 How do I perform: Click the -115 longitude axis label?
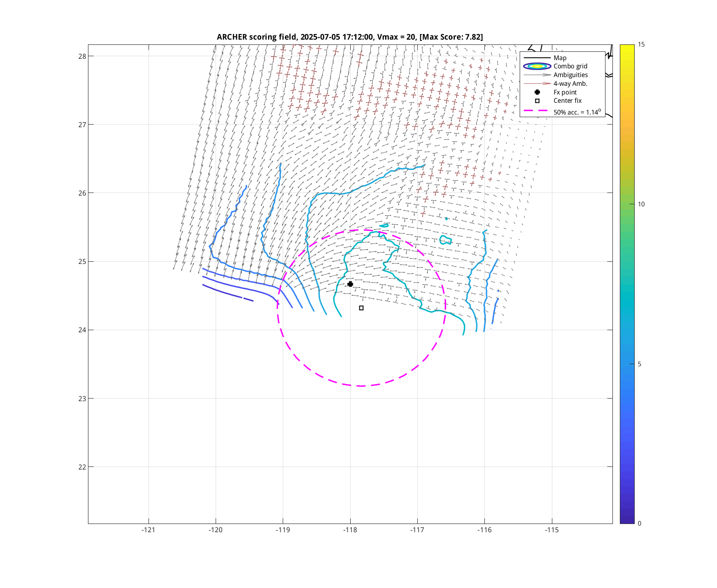[551, 530]
